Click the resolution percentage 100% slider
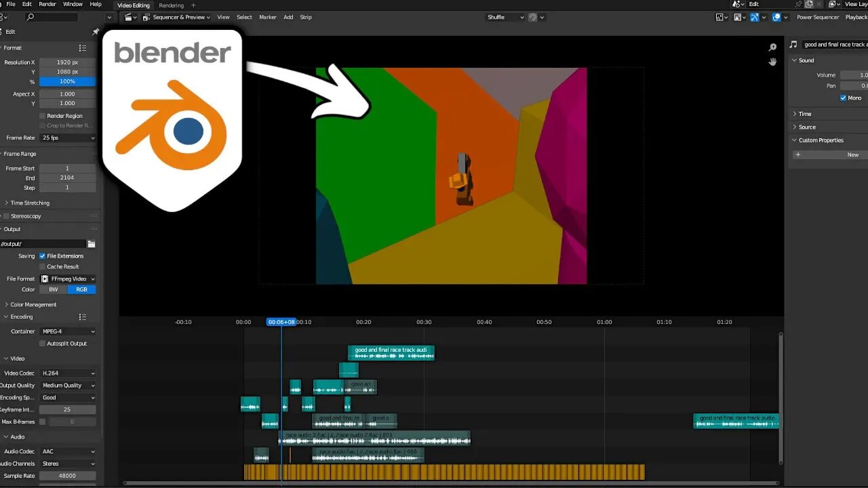Image resolution: width=868 pixels, height=488 pixels. coord(68,81)
